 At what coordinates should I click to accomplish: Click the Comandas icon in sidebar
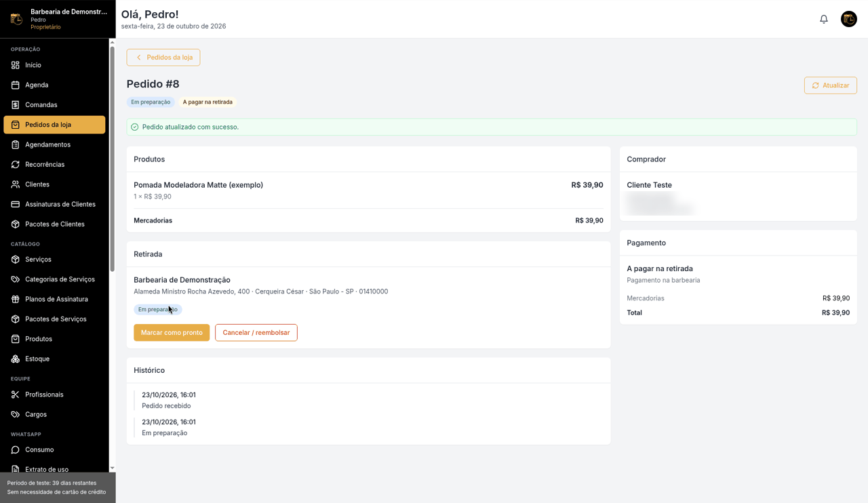coord(16,105)
